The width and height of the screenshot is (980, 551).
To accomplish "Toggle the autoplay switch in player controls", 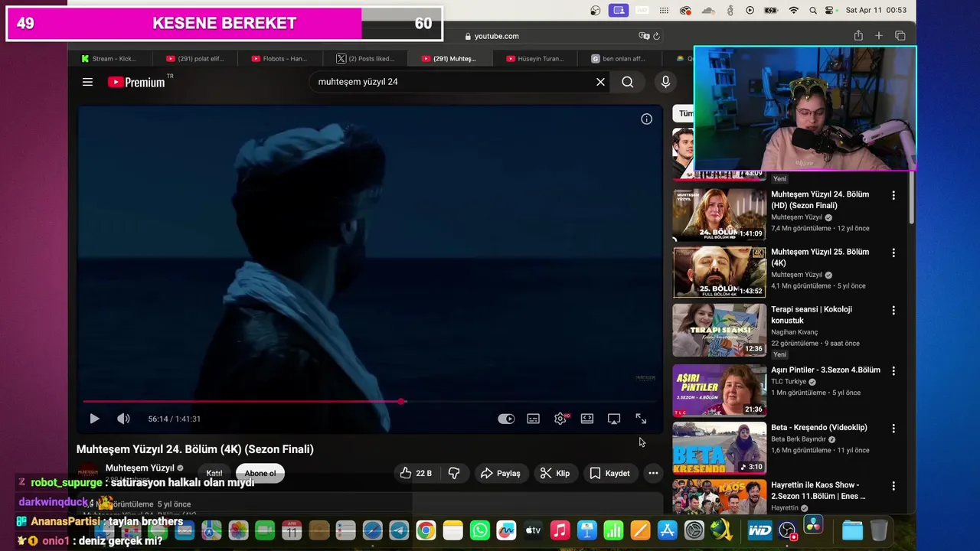I will [506, 419].
